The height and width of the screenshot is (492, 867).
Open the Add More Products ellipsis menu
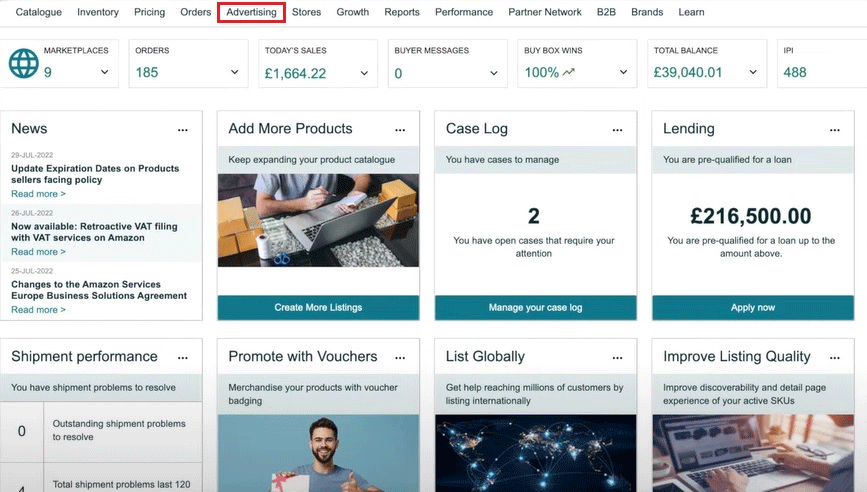tap(400, 130)
